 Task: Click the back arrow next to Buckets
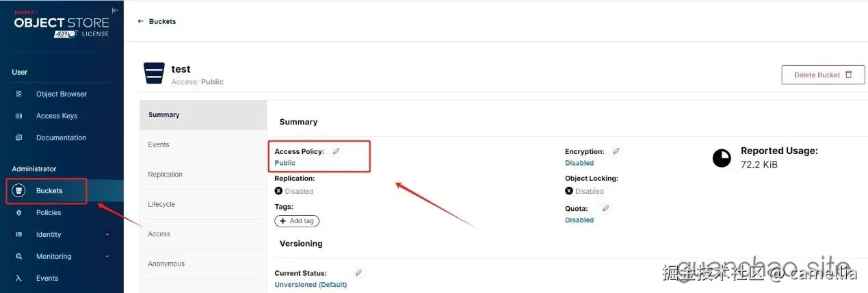pyautogui.click(x=141, y=21)
